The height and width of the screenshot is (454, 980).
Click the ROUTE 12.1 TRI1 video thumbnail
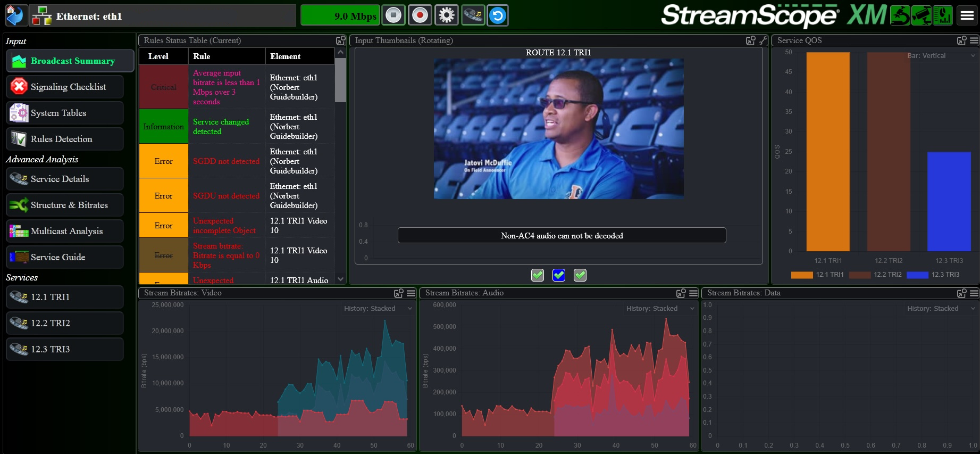point(559,128)
